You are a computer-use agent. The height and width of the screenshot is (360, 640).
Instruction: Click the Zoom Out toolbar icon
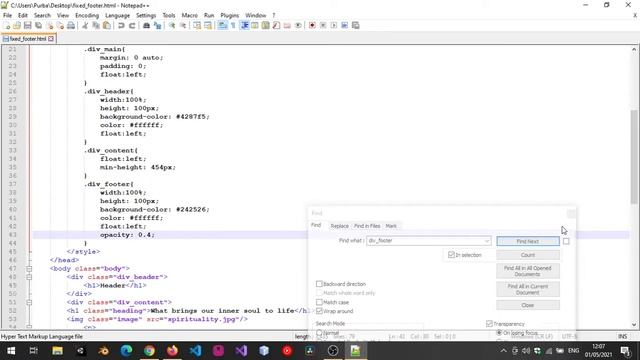[x=183, y=25]
